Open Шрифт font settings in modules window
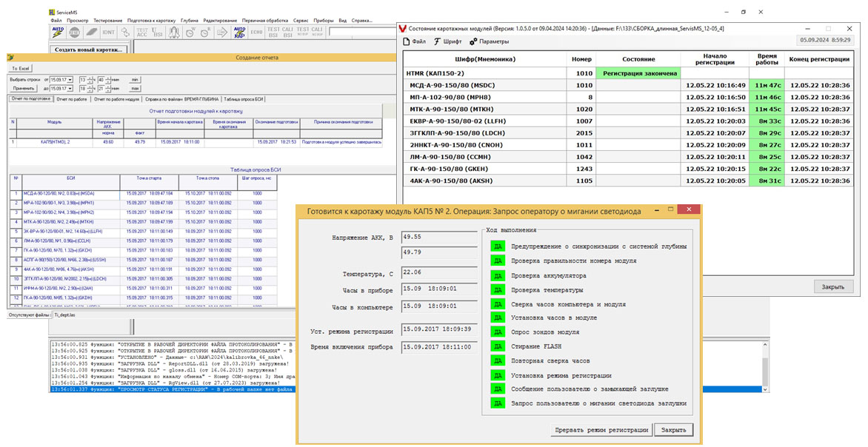Screen dimensions: 868x447 point(447,41)
